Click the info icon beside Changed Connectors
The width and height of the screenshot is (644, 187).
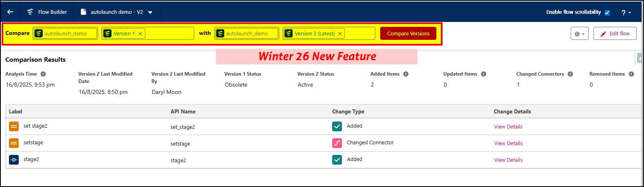pos(570,74)
